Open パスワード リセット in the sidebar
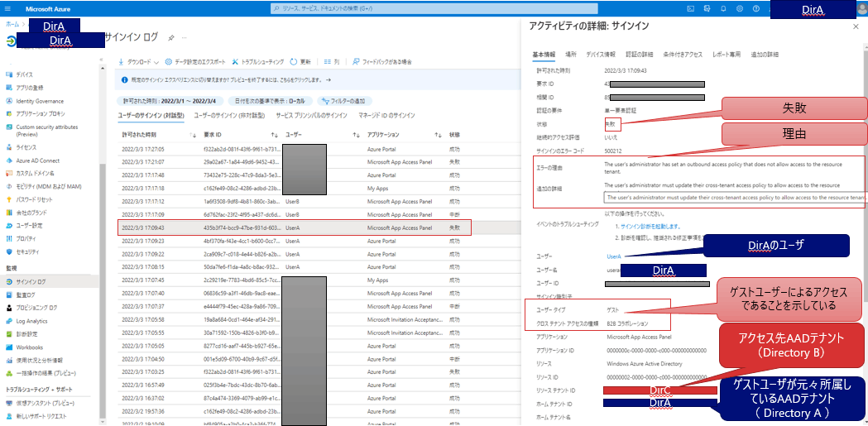The width and height of the screenshot is (868, 426). click(x=34, y=199)
